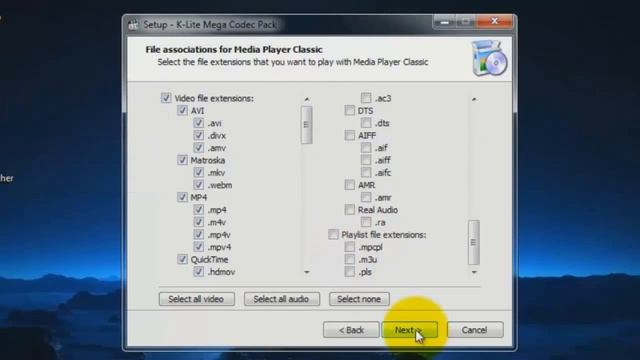Check the .m3u playlist checkbox

click(x=349, y=259)
